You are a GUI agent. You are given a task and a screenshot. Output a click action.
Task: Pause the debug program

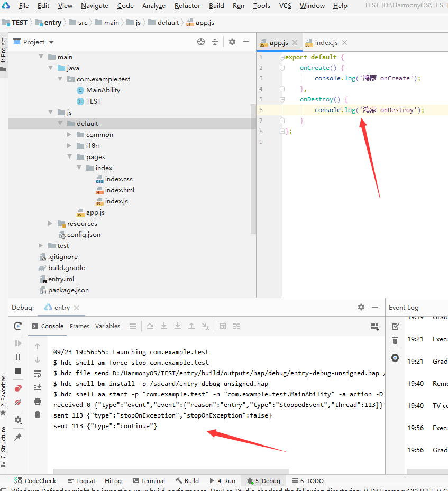coord(18,357)
